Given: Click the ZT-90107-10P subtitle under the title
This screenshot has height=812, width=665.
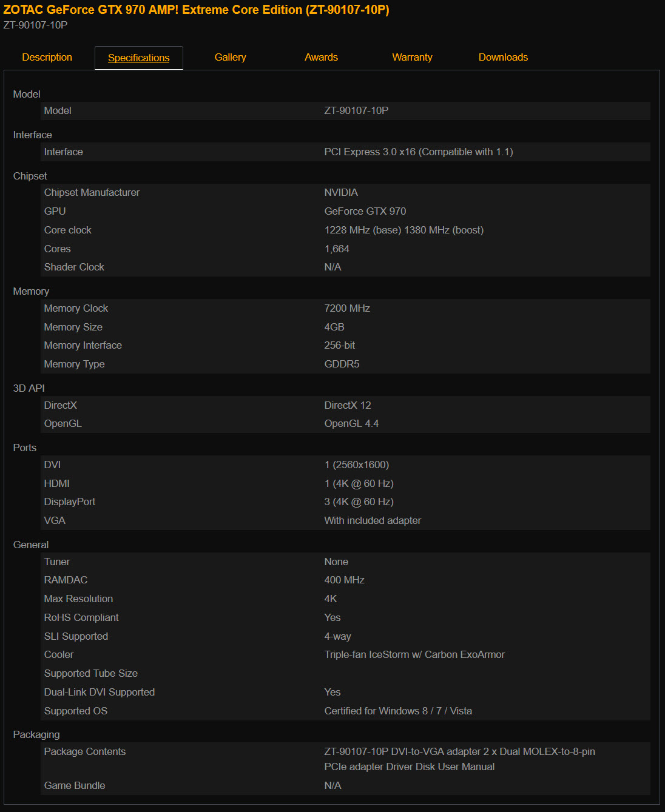Looking at the screenshot, I should click(x=35, y=25).
